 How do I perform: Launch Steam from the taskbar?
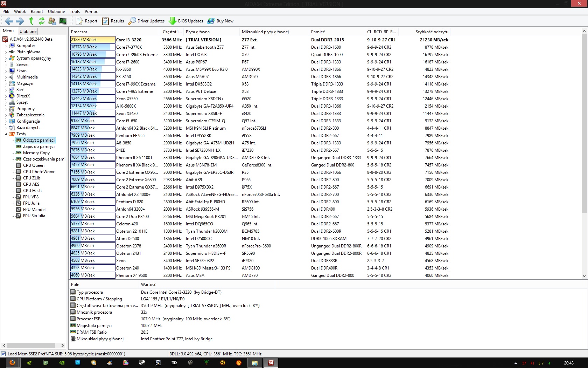pos(142,363)
